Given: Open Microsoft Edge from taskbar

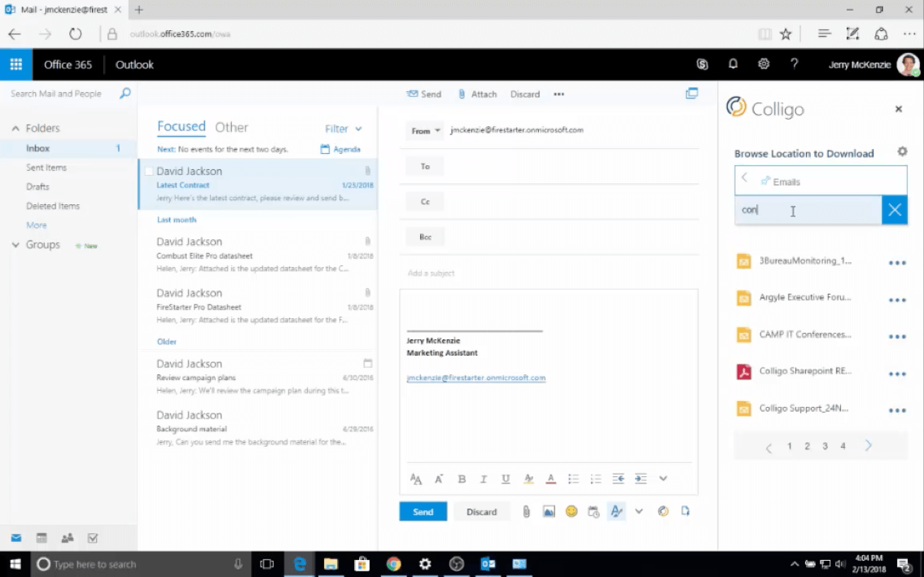Looking at the screenshot, I should pos(300,564).
